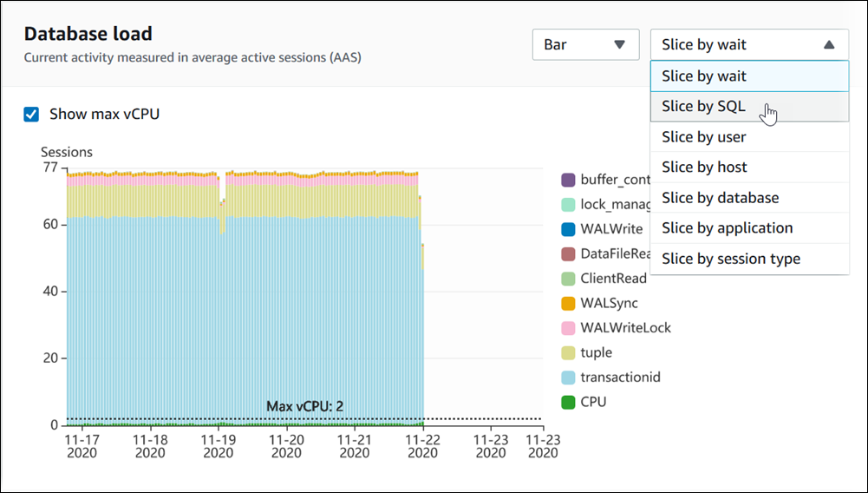
Task: Click the pink WALWriteLock legend swatch
Action: 568,328
